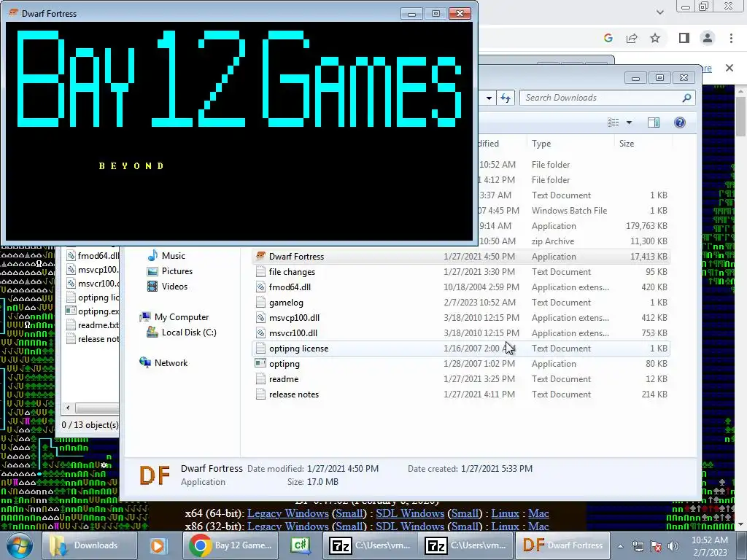Select the optipng application file icon

pyautogui.click(x=260, y=364)
